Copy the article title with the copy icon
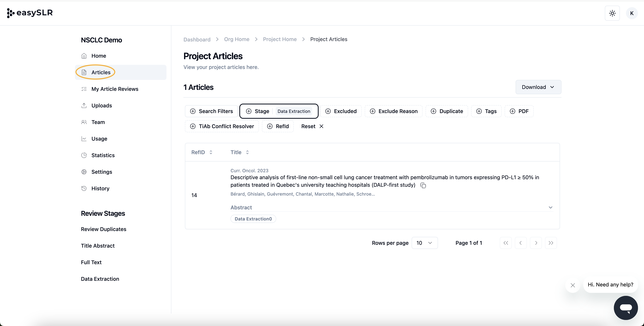This screenshot has width=644, height=326. tap(423, 185)
